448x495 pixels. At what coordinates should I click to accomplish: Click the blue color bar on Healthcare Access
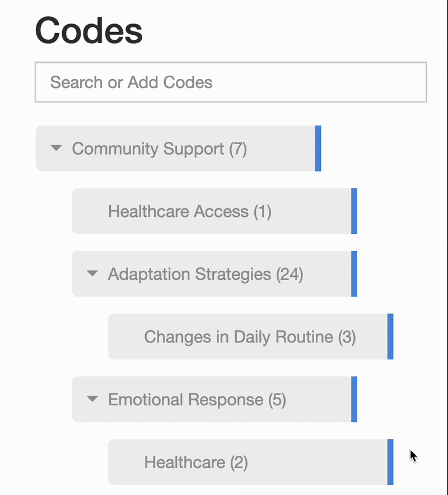[354, 211]
